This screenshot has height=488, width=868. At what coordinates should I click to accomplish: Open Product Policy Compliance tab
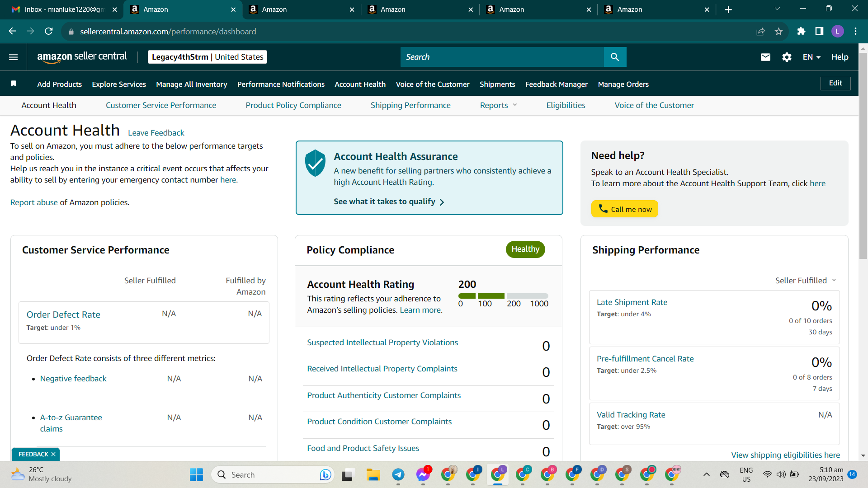click(x=293, y=105)
